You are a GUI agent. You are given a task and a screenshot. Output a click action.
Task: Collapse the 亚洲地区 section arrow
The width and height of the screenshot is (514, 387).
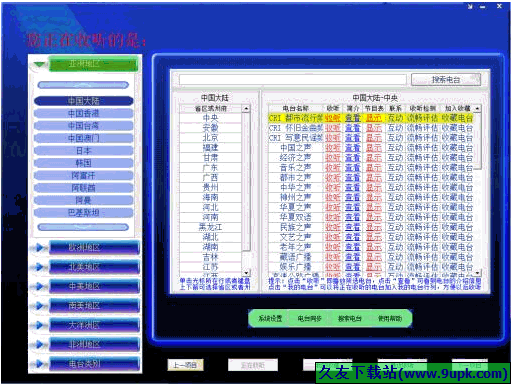[39, 64]
